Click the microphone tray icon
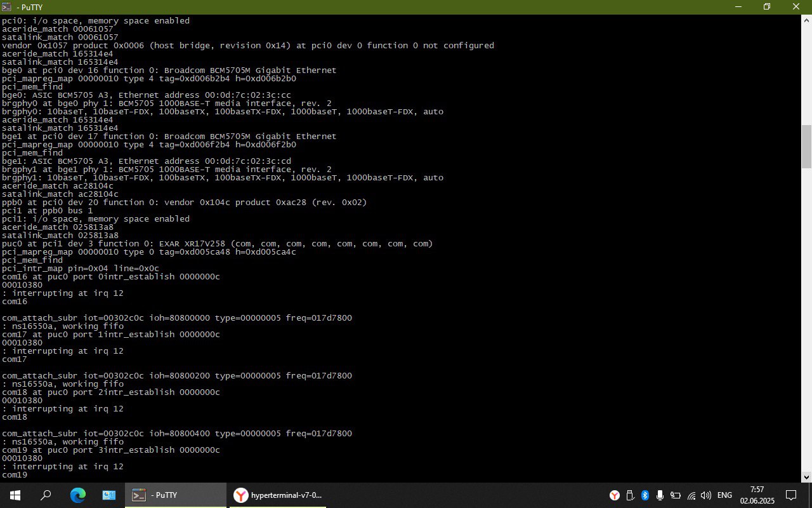 (660, 495)
